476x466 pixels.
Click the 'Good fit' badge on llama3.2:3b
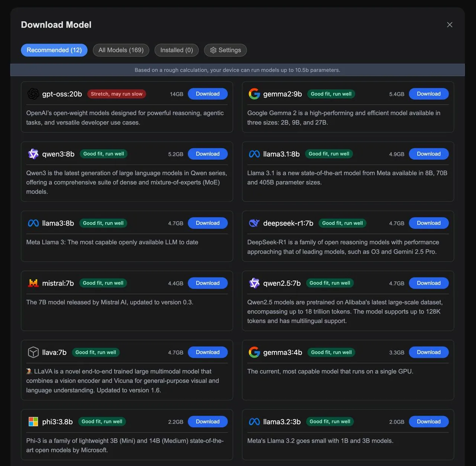click(x=330, y=422)
